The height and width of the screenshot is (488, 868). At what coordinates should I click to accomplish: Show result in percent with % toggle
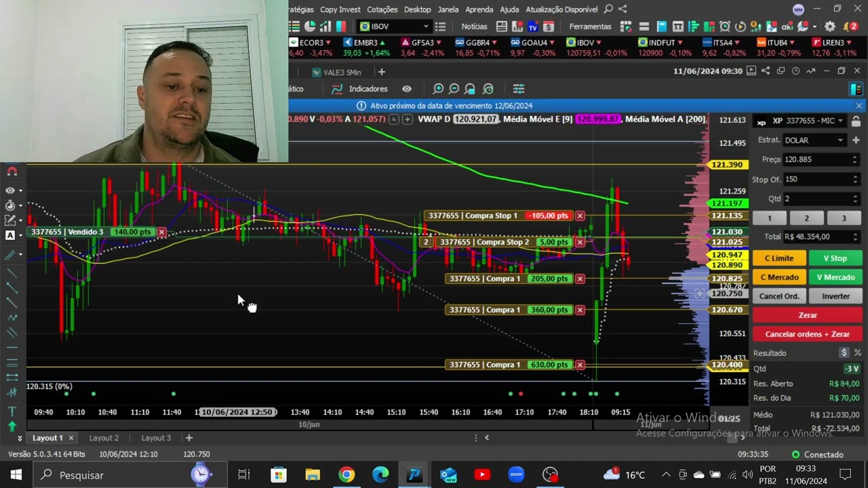pos(857,353)
